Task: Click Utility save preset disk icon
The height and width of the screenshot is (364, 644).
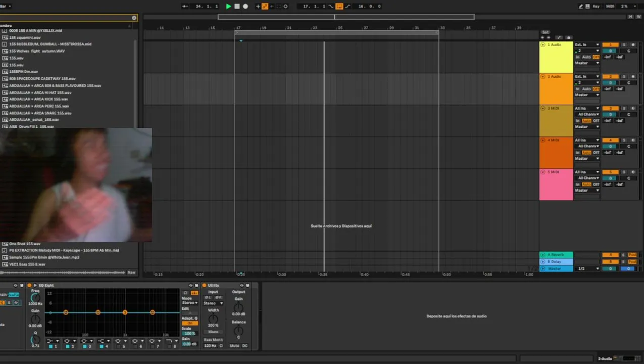Action: point(247,285)
